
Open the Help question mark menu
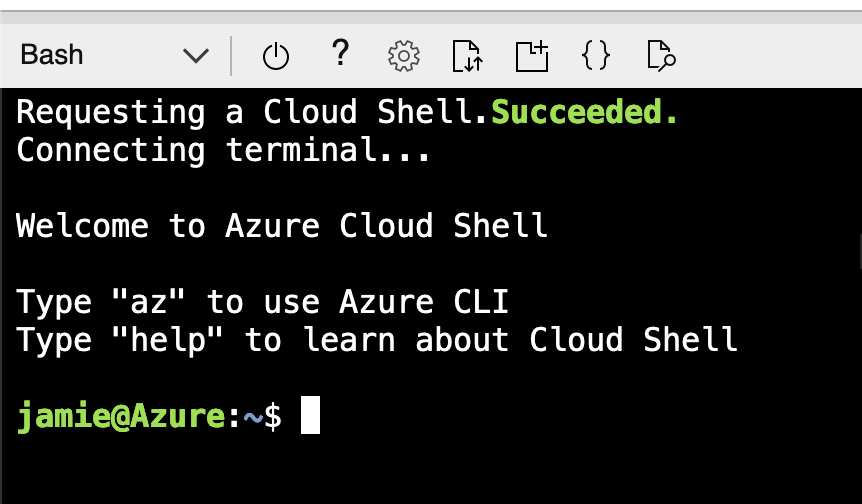[x=341, y=53]
